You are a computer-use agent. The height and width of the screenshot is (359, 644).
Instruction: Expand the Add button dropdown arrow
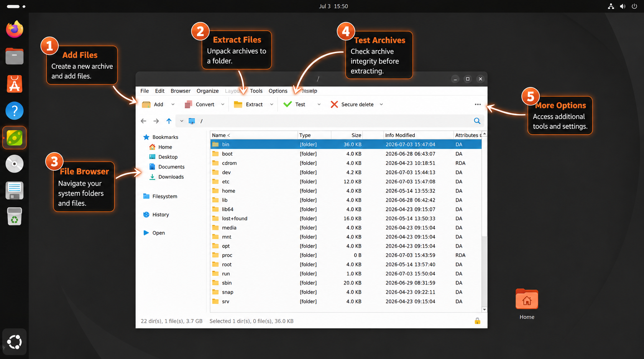173,104
